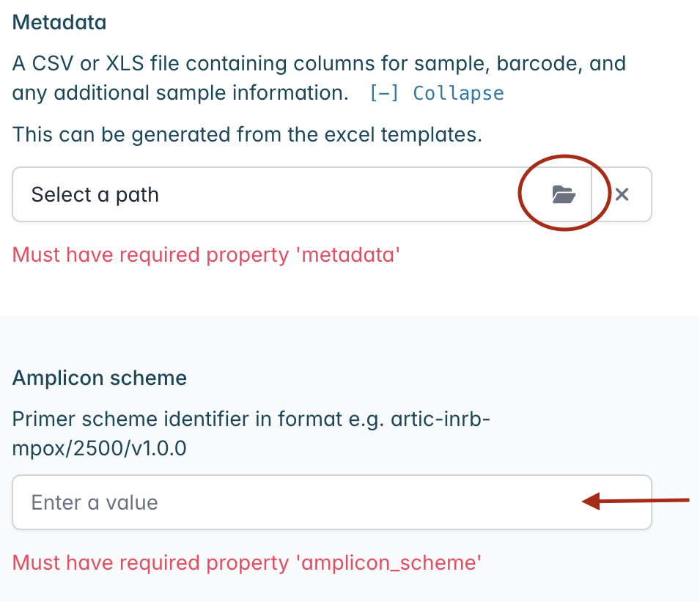Activate the input field under Amplicon scheme
700x602 pixels.
[x=332, y=502]
